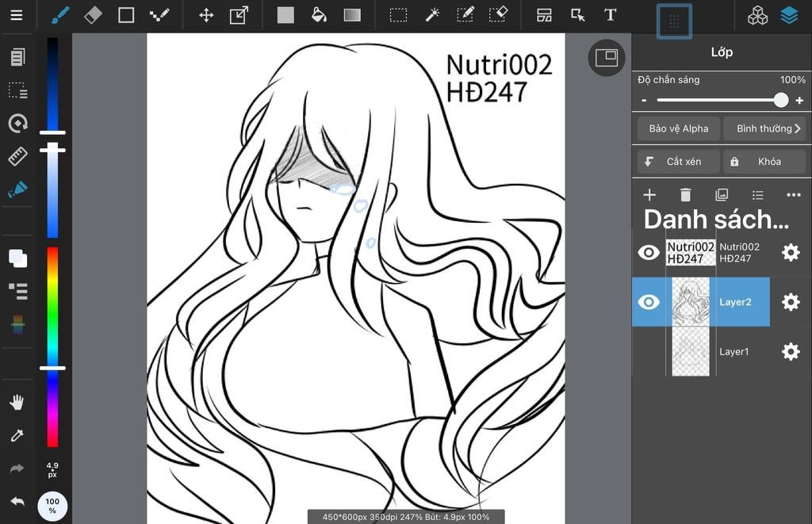This screenshot has height=524, width=812.
Task: Open the overlapping squares color icon
Action: (17, 258)
